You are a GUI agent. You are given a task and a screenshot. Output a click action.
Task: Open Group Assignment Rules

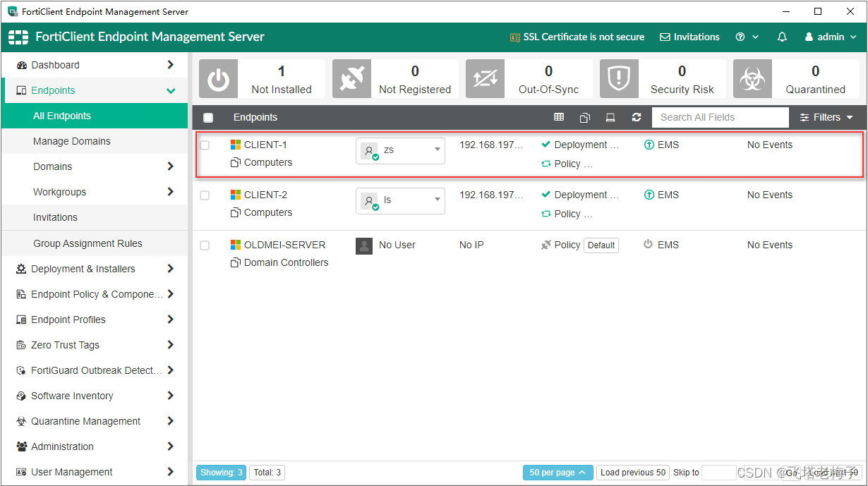(x=95, y=243)
